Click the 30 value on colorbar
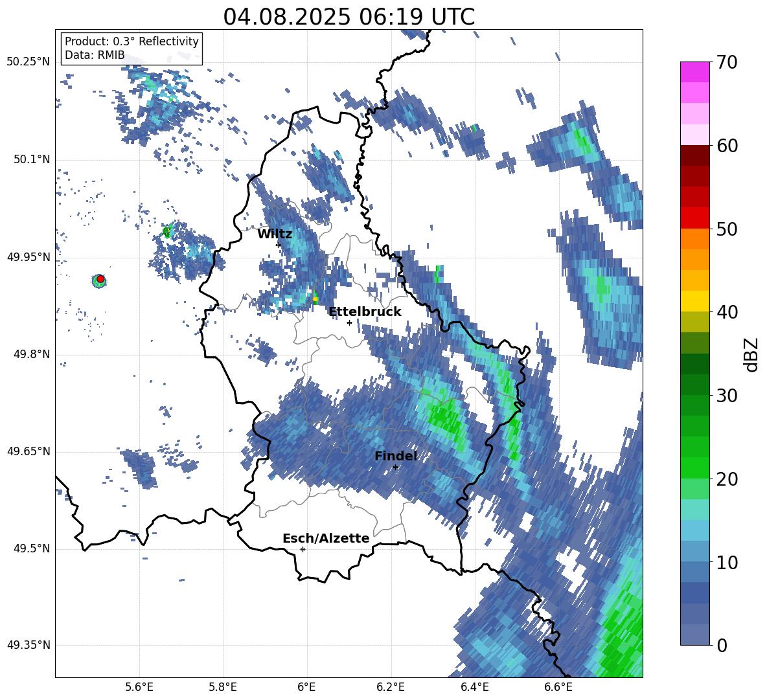 pos(727,396)
